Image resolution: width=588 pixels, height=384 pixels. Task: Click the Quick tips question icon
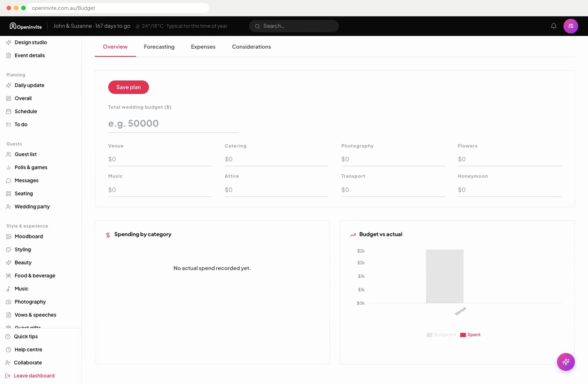[8, 337]
